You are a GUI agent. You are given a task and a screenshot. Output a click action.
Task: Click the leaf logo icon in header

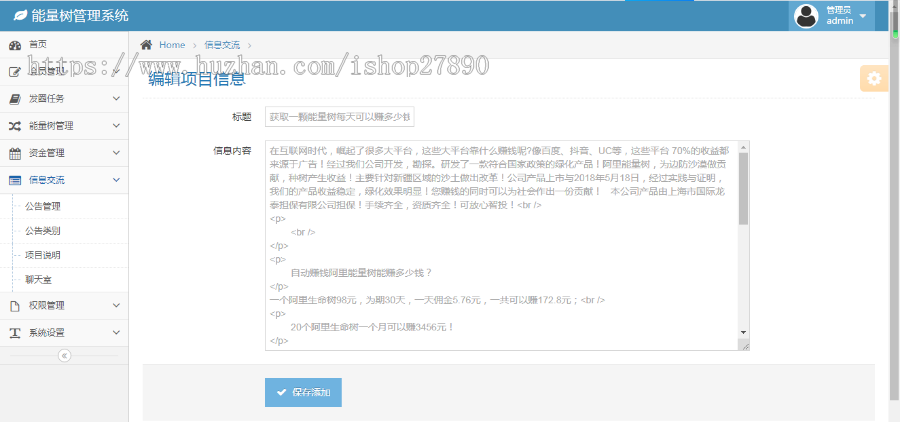coord(20,16)
